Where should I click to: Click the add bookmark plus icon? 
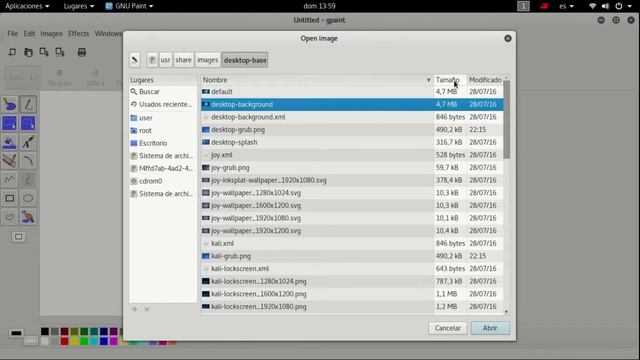coord(135,309)
